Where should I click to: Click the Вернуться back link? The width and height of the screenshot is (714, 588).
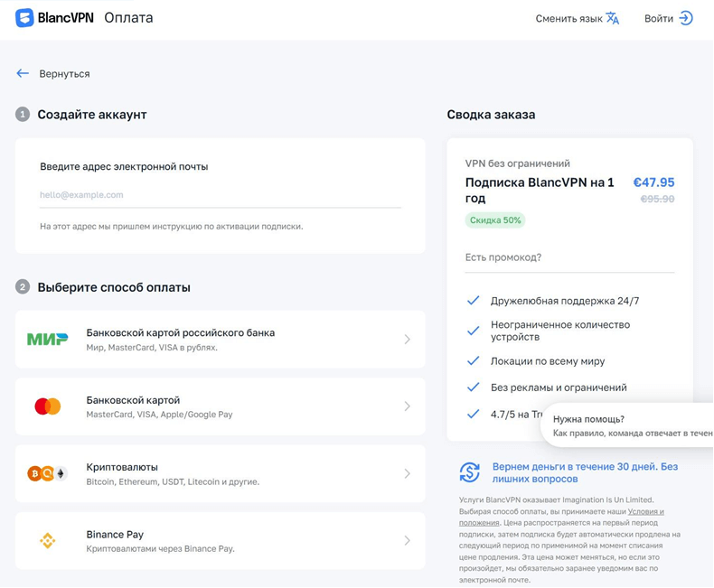[x=64, y=74]
